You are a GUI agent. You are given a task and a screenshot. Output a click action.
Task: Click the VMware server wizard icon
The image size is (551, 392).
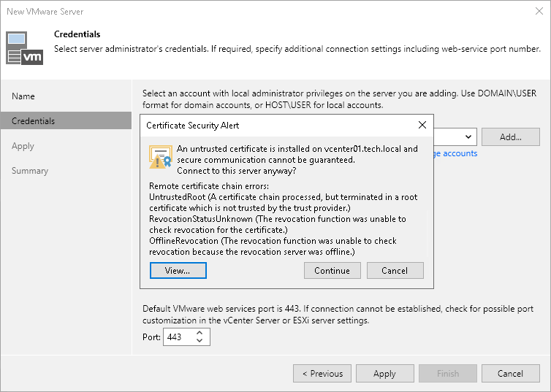coord(25,49)
